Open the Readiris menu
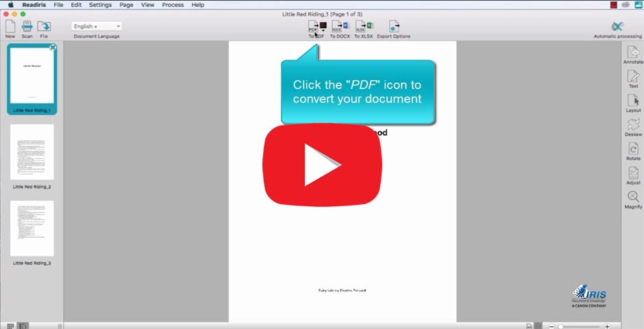 click(x=34, y=5)
